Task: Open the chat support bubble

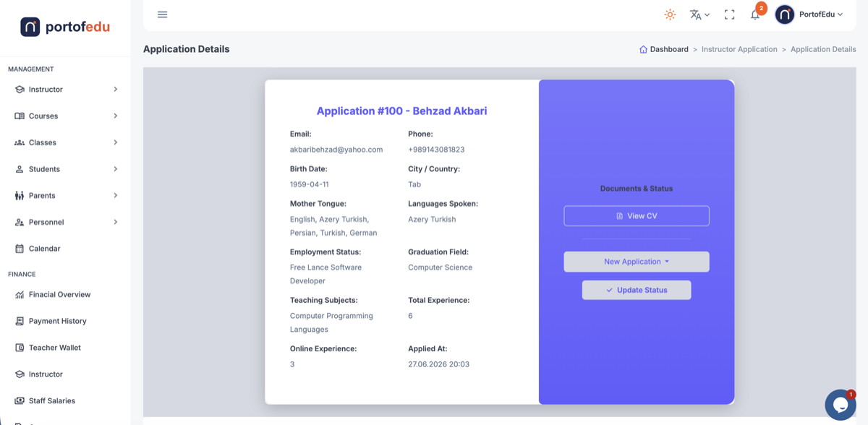Action: pyautogui.click(x=840, y=405)
